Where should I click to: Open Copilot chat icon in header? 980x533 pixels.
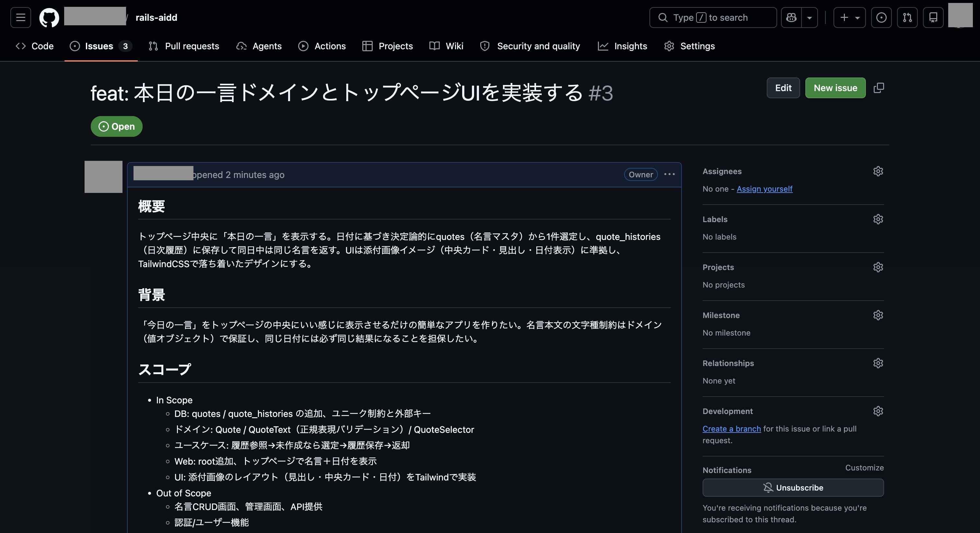coord(791,18)
